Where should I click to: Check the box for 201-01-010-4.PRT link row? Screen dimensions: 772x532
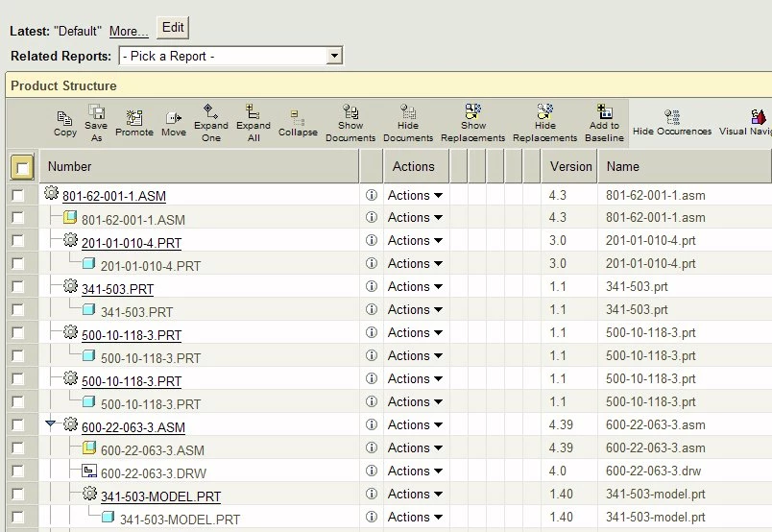[x=17, y=240]
